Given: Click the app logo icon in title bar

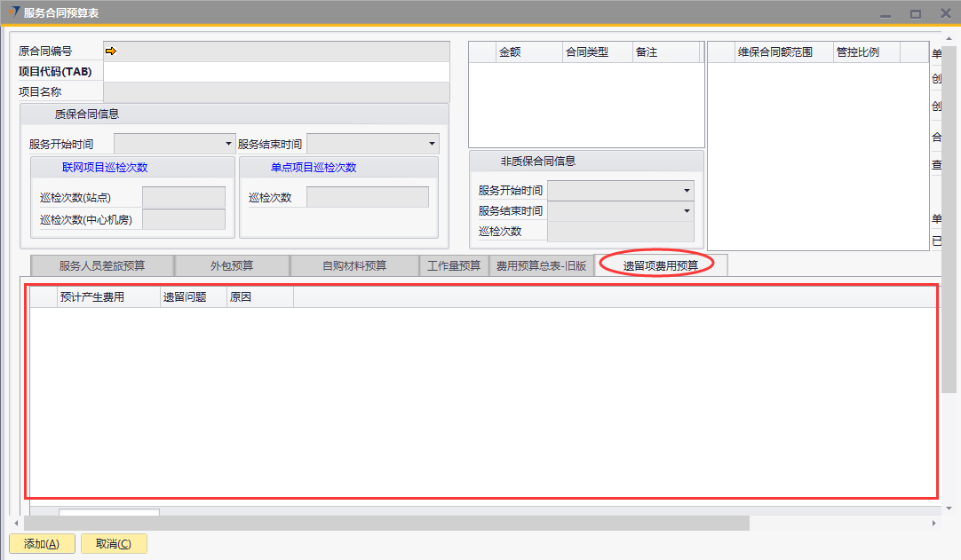Looking at the screenshot, I should 13,12.
